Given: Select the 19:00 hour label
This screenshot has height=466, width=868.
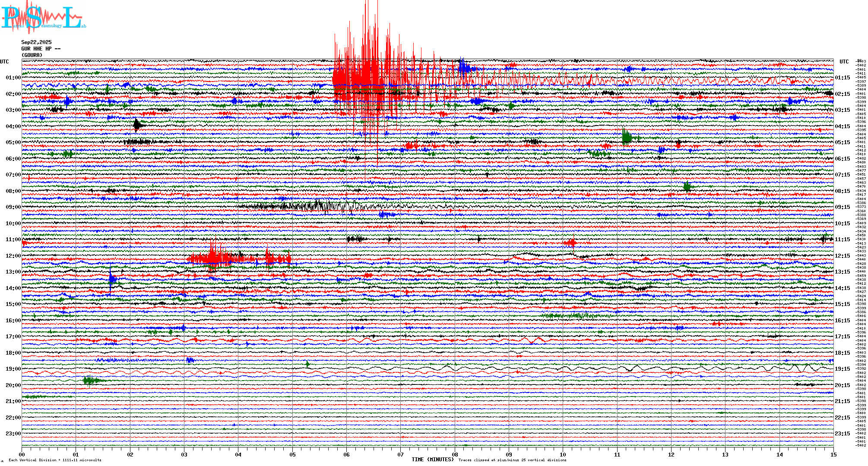Looking at the screenshot, I should 13,369.
